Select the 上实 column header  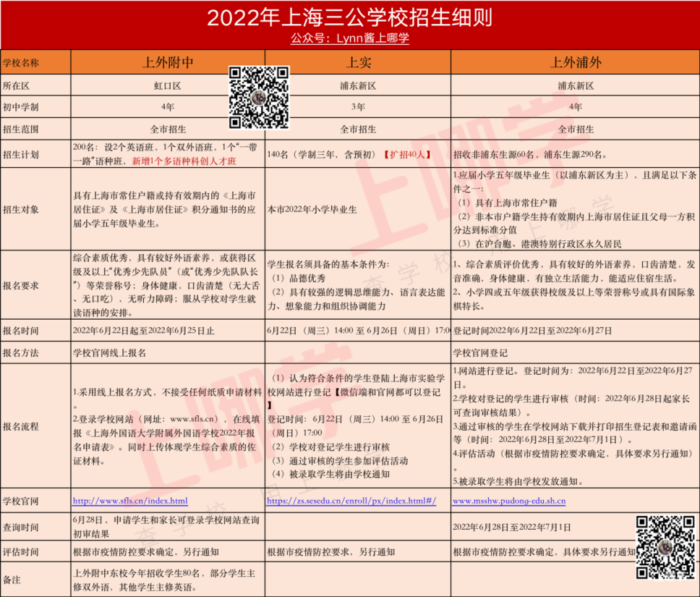click(x=358, y=62)
